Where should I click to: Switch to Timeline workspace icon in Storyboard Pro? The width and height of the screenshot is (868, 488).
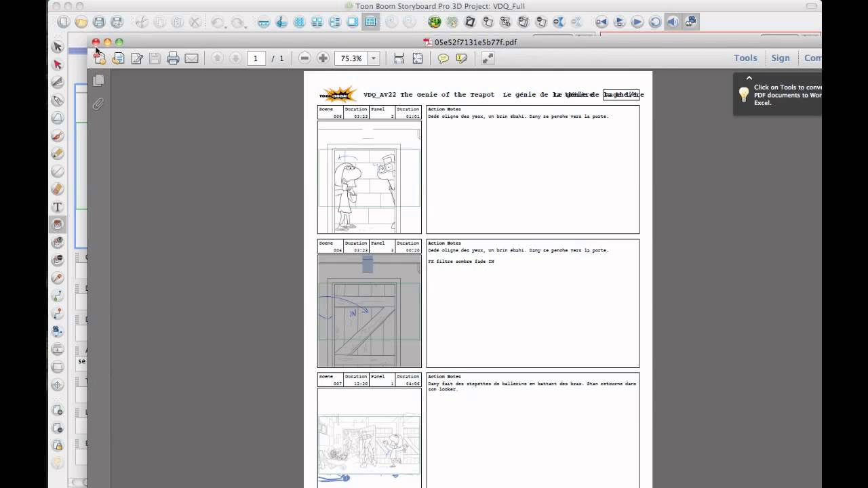[x=264, y=22]
